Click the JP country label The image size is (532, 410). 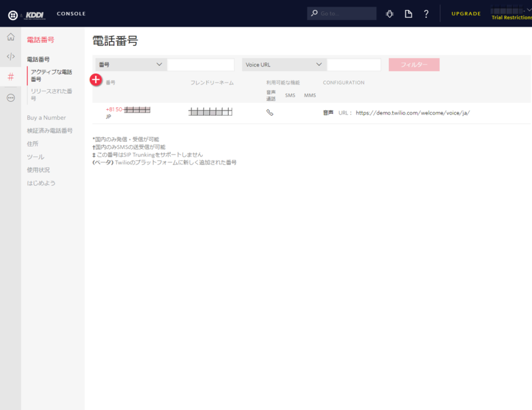108,116
